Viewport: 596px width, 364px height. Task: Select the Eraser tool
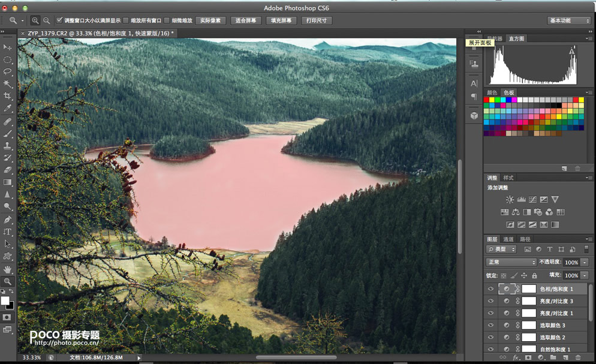coord(7,170)
